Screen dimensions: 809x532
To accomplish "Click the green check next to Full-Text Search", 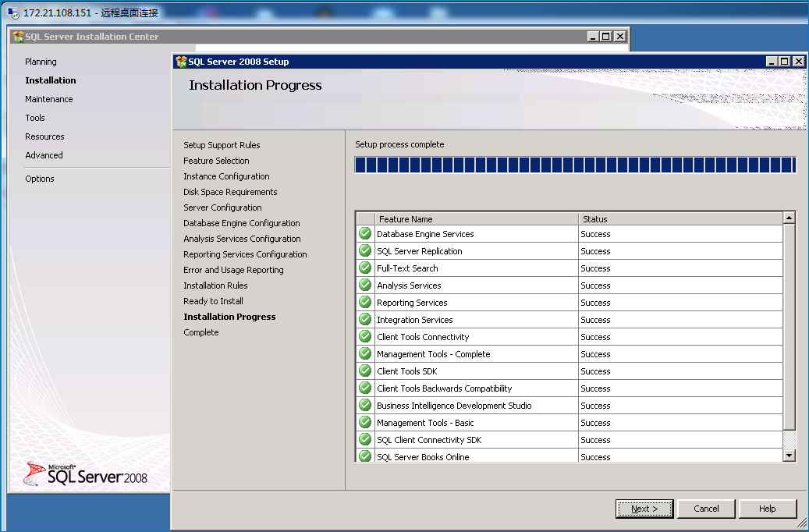I will click(x=365, y=268).
